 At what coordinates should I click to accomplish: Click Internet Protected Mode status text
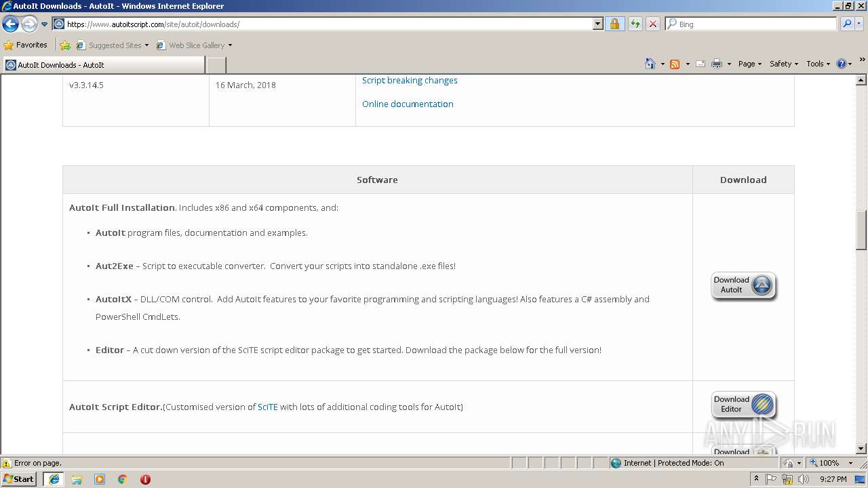tap(673, 463)
